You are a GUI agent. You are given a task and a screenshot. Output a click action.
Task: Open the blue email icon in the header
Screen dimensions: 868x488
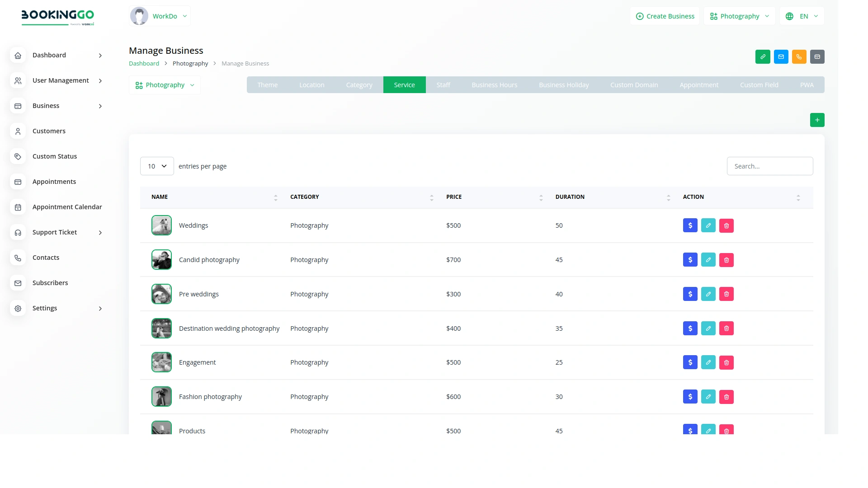pyautogui.click(x=781, y=56)
